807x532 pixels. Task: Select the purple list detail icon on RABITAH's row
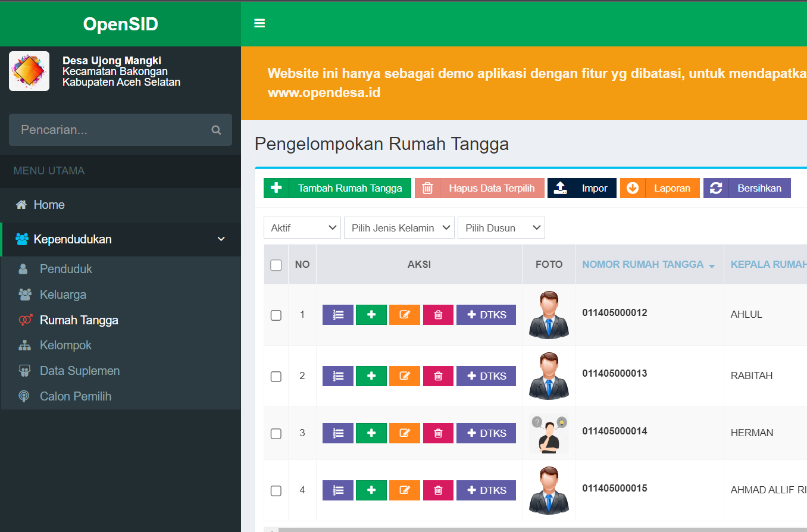[337, 375]
